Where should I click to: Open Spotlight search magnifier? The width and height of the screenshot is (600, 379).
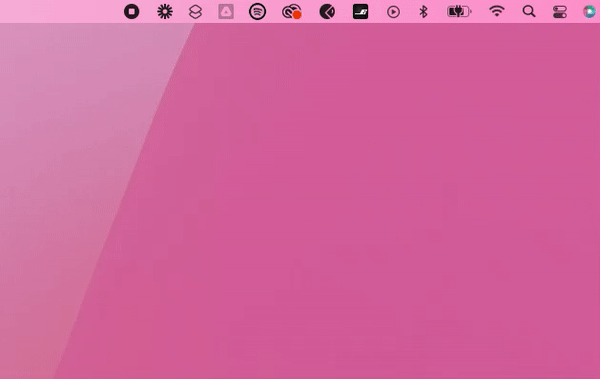pyautogui.click(x=529, y=11)
